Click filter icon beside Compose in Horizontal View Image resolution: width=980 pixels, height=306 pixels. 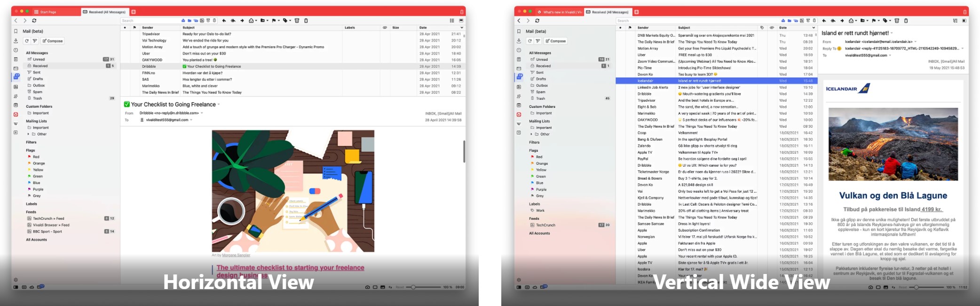pos(35,41)
